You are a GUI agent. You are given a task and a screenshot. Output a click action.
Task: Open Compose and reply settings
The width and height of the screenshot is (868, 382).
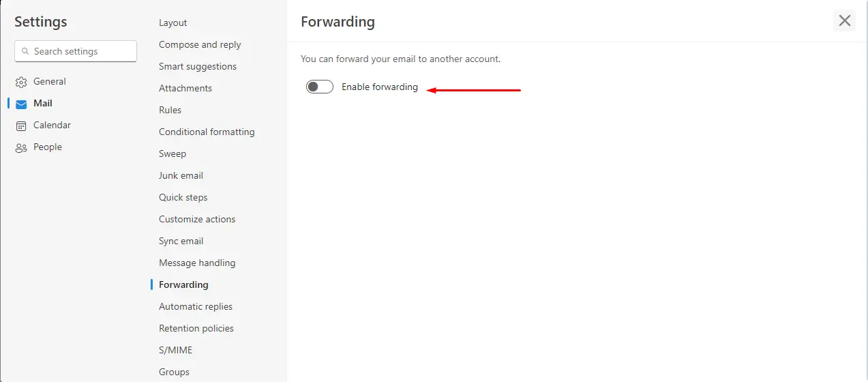(200, 44)
